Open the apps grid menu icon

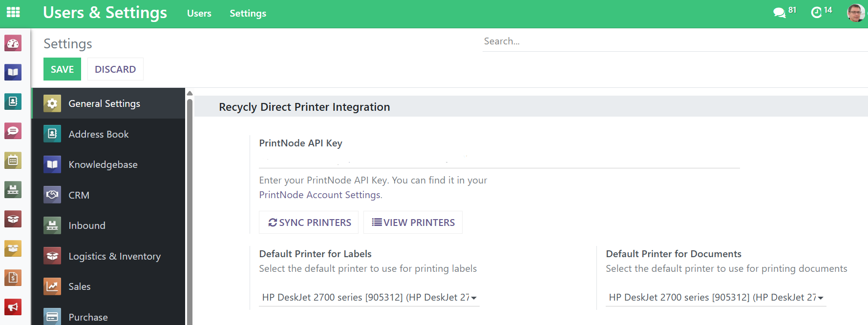coord(13,12)
